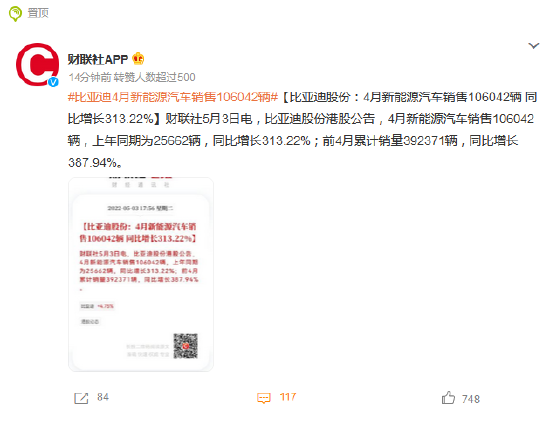The image size is (550, 431).
Task: Click the 14分钟前 timestamp
Action: (90, 77)
